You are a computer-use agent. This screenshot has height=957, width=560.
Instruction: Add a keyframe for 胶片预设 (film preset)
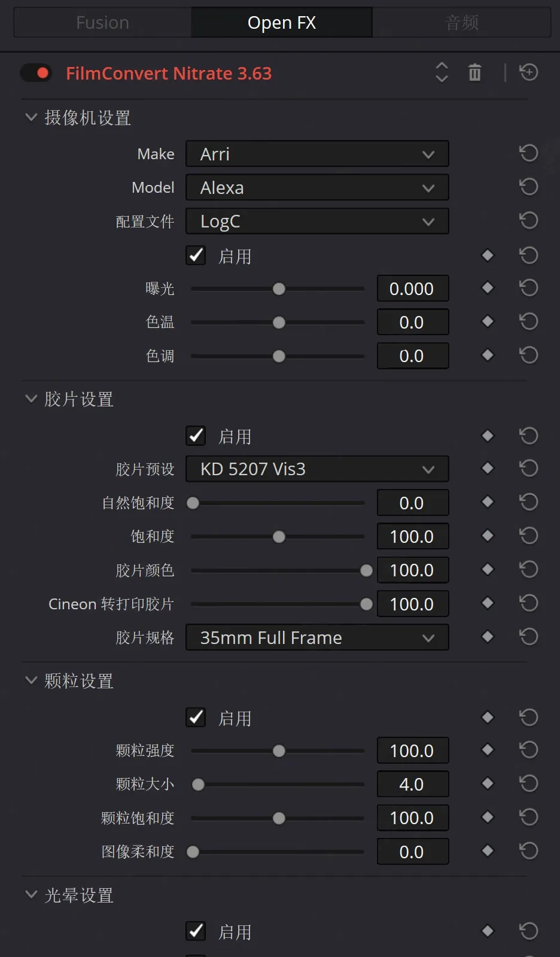488,468
